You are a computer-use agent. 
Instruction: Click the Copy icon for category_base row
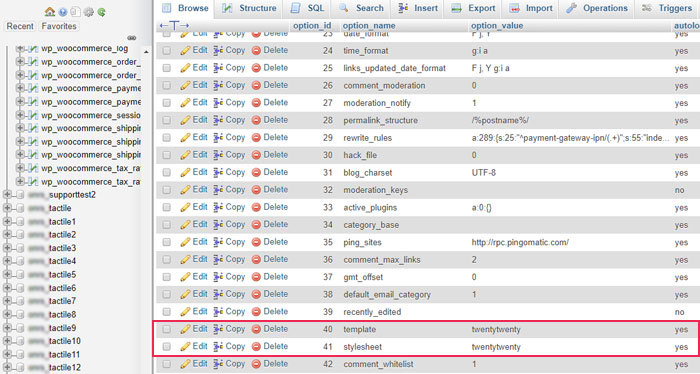click(218, 224)
